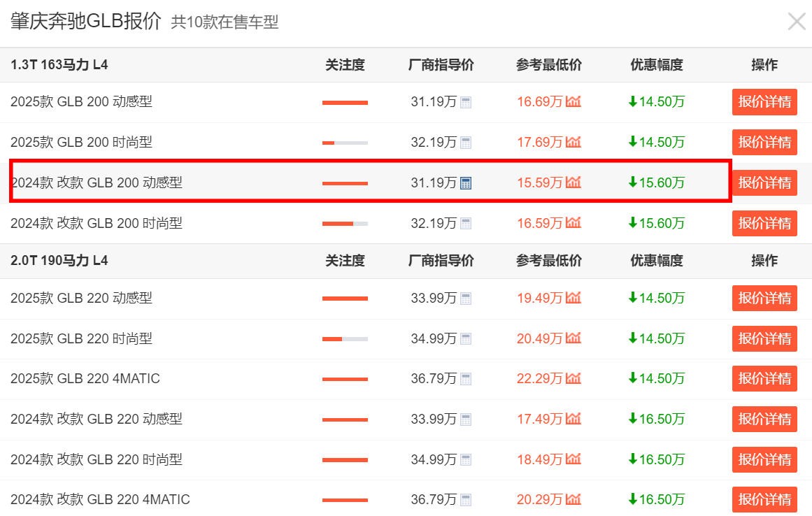Open calculator icon for 2025款 GLB 200 动感型

point(466,103)
